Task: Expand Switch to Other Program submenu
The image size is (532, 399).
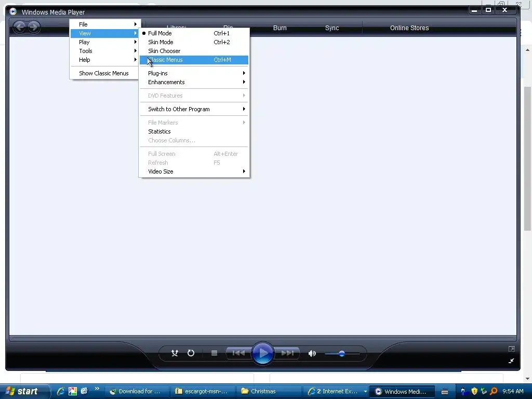Action: coord(194,109)
